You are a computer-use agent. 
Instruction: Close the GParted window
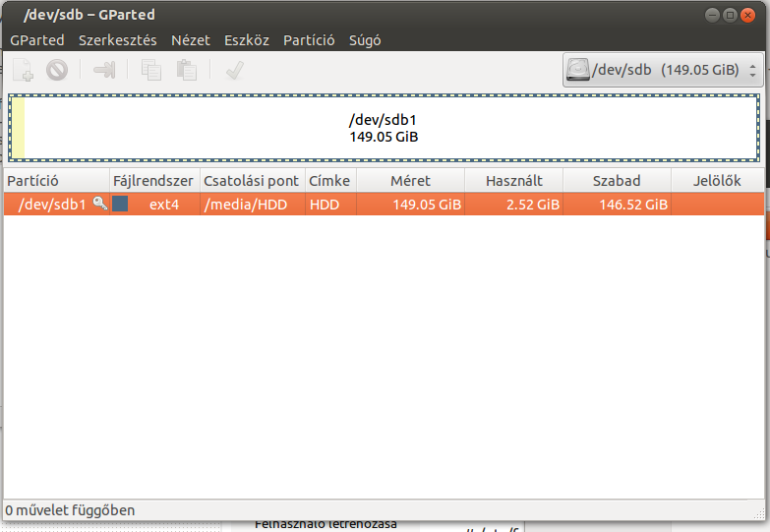[747, 15]
